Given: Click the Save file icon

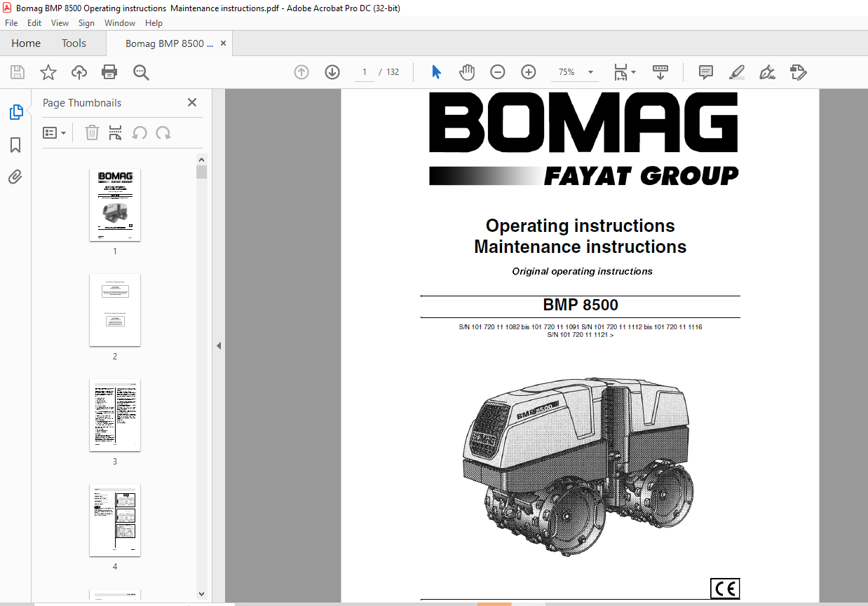Looking at the screenshot, I should pyautogui.click(x=18, y=72).
